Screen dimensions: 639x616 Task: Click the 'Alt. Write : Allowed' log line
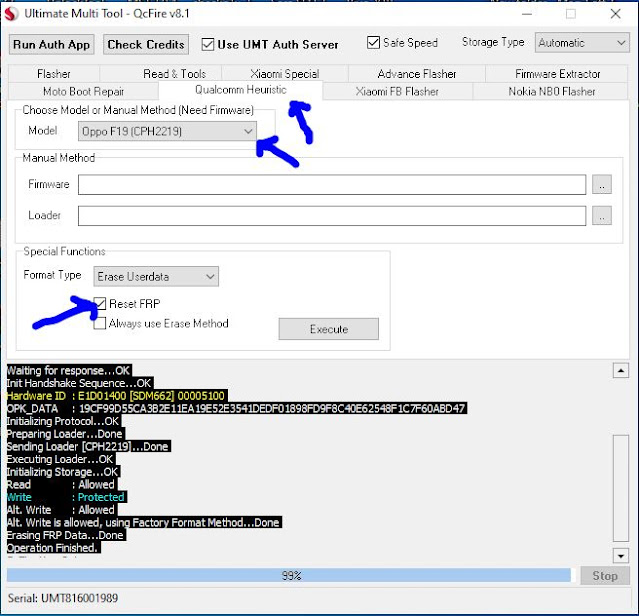[62, 510]
